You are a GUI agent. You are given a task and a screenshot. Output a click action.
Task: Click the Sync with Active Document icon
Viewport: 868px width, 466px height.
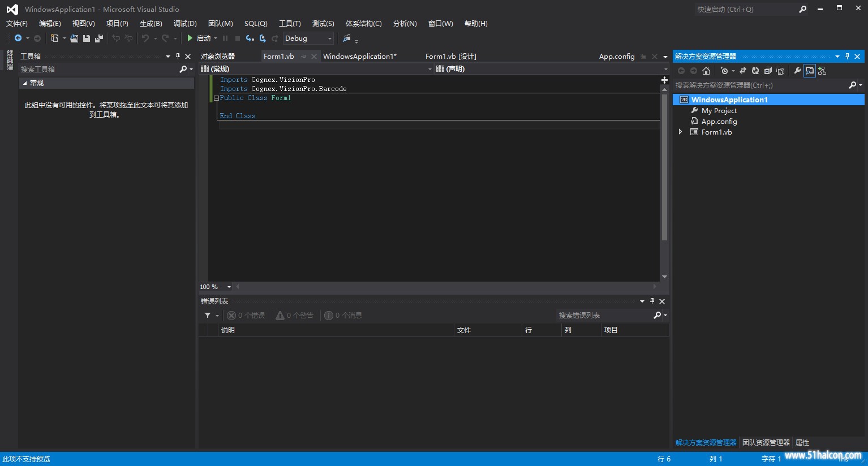coord(743,71)
